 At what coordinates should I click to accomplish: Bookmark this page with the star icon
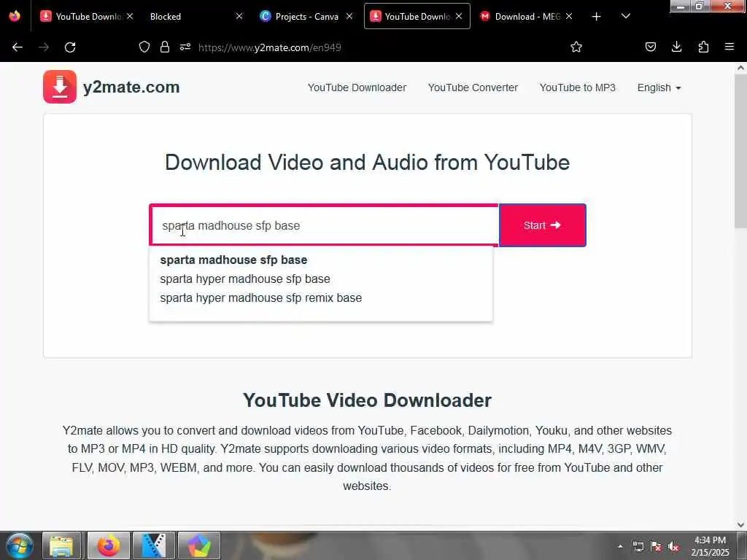click(576, 47)
